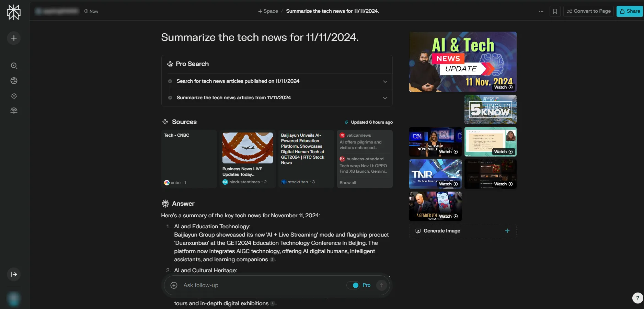The width and height of the screenshot is (644, 309).
Task: Open the Spaces sparkle icon in sidebar
Action: [14, 96]
